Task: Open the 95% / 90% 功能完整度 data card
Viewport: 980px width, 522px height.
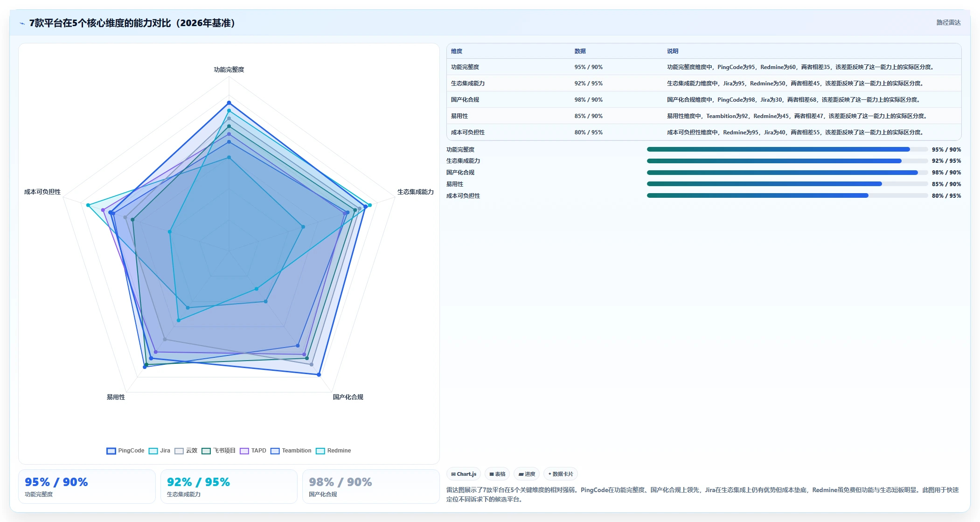Action: pyautogui.click(x=87, y=487)
